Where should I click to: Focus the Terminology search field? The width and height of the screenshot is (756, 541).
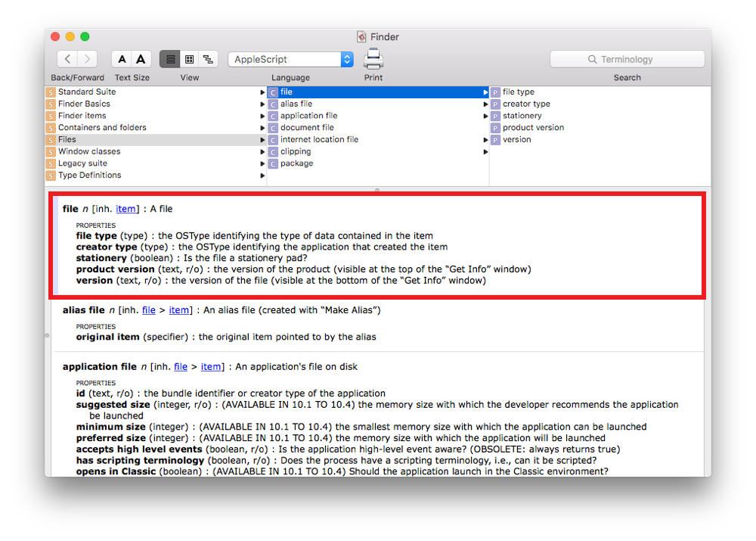(627, 59)
